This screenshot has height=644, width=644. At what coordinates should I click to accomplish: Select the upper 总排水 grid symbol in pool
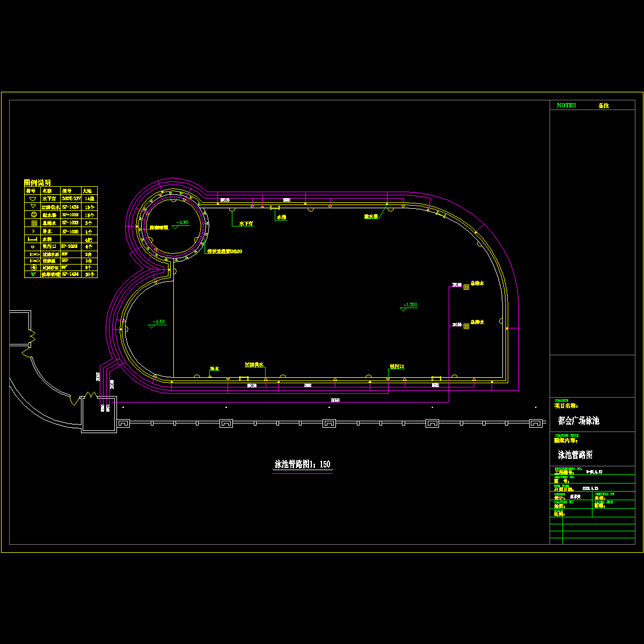466,287
